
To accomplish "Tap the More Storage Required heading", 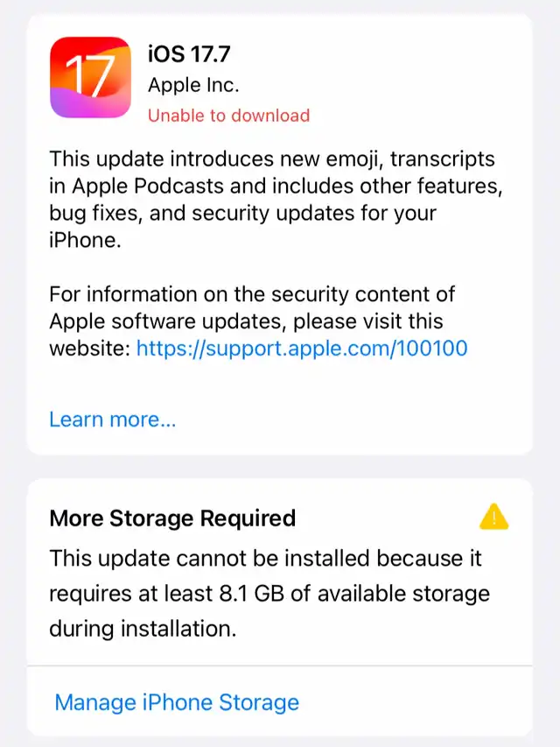I will (x=172, y=518).
